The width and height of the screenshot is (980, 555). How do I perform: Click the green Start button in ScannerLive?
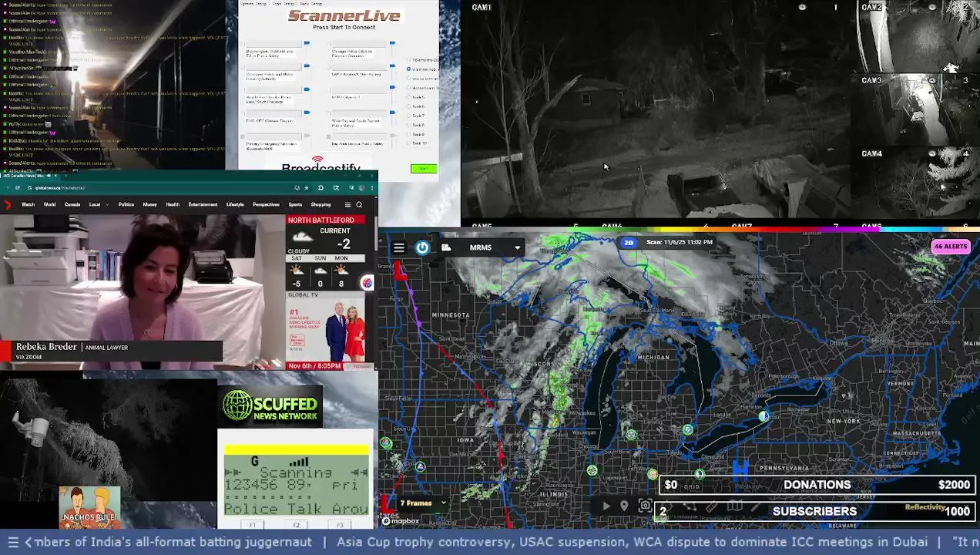[x=424, y=169]
